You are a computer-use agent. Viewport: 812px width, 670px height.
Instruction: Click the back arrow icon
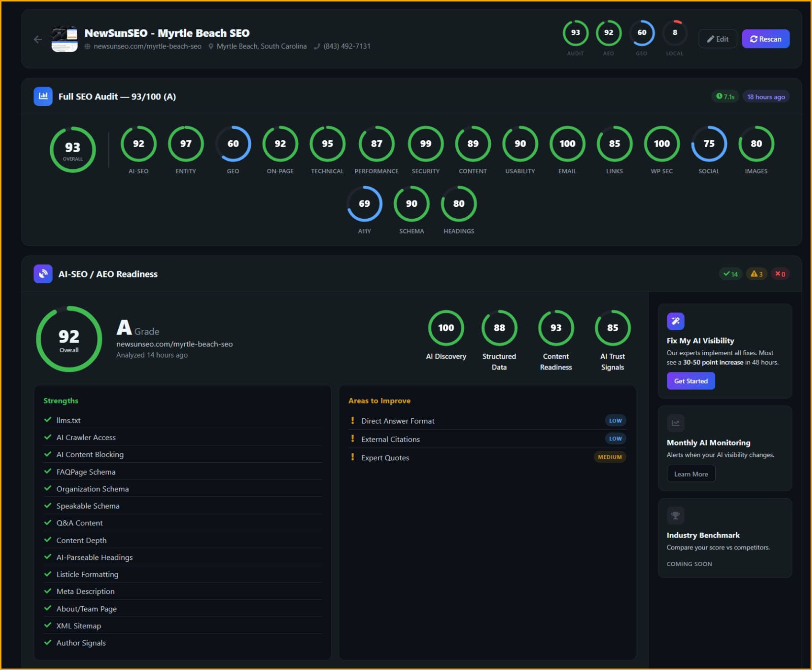coord(38,39)
